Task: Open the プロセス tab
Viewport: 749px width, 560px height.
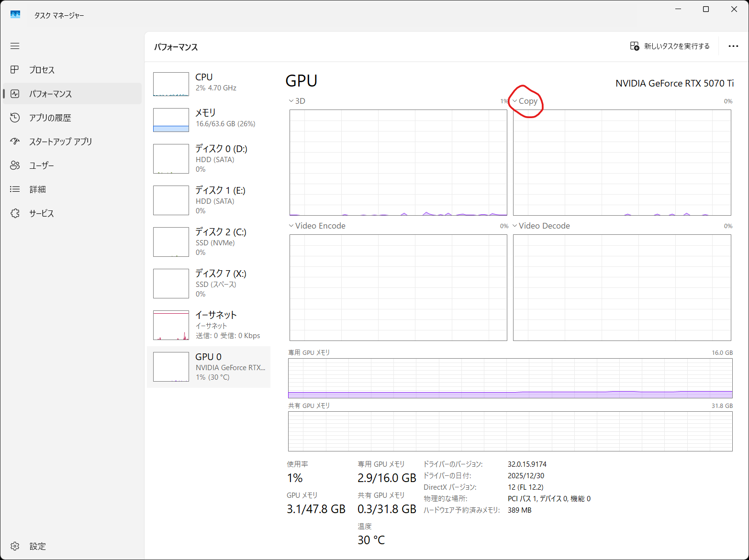Action: [72, 70]
